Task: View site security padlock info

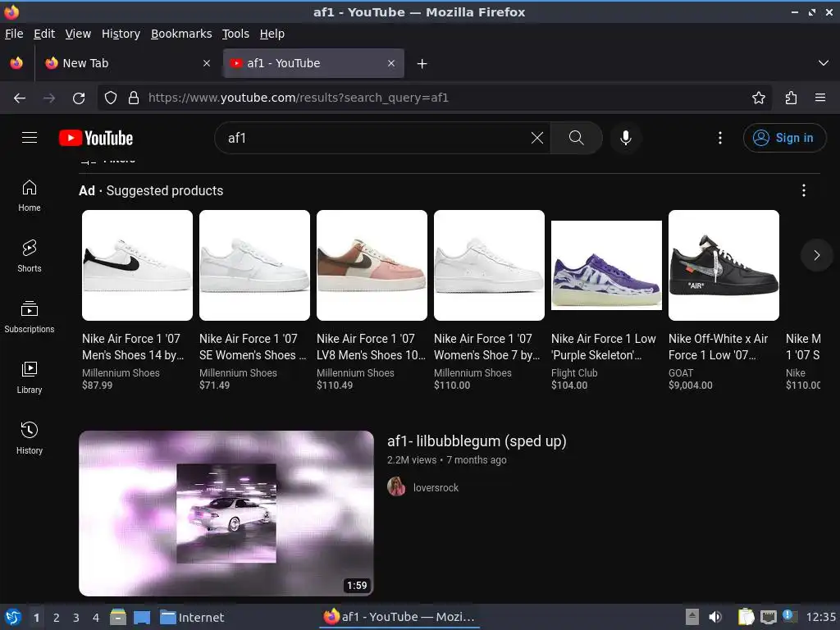Action: 134,98
